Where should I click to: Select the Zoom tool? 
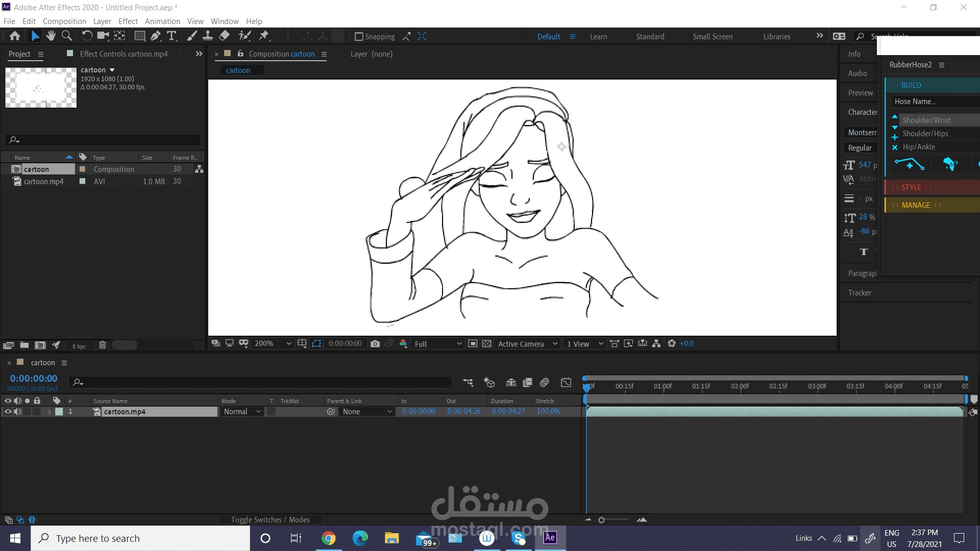coord(67,36)
